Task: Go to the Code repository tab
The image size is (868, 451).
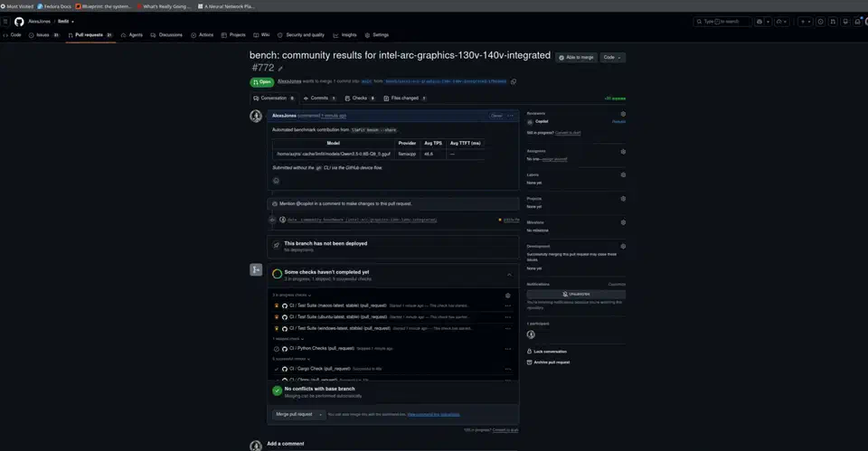Action: (x=12, y=35)
